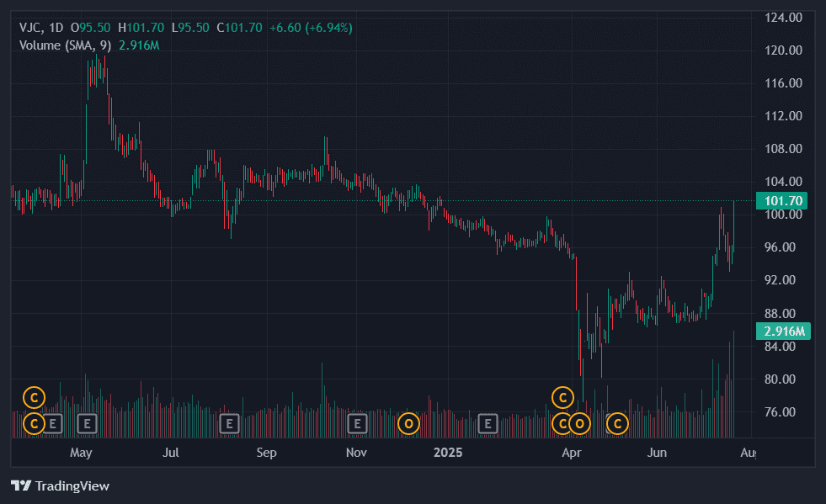Viewport: 826px width, 504px height.
Task: Click the E earnings marker between Jul and Sep
Action: point(228,423)
